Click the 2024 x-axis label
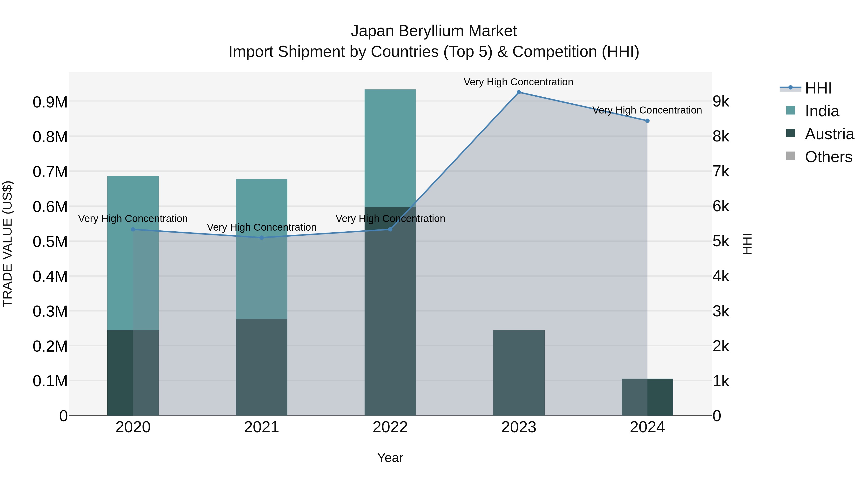Image resolution: width=868 pixels, height=488 pixels. click(647, 427)
